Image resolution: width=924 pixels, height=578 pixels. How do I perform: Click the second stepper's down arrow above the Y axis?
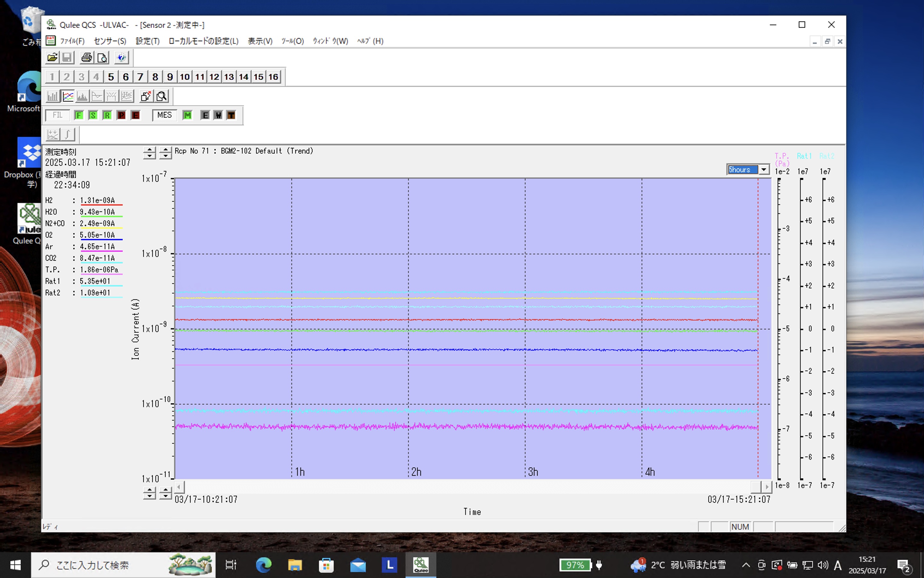(165, 156)
